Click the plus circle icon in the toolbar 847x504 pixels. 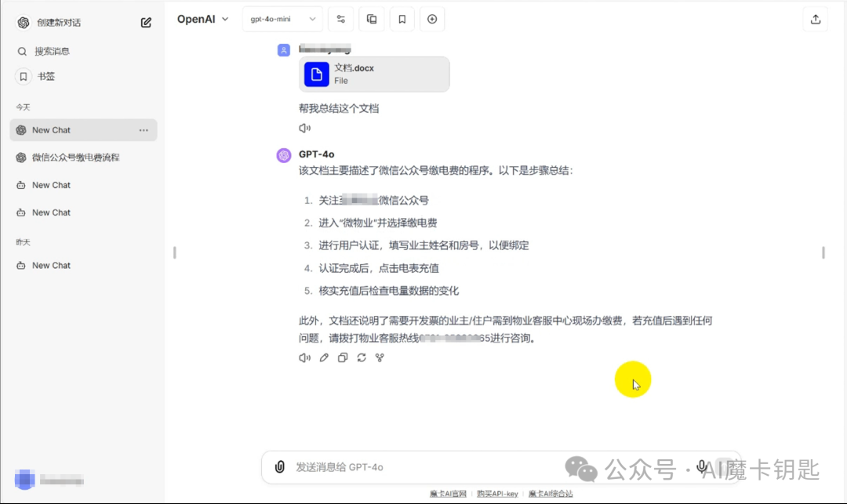tap(432, 19)
